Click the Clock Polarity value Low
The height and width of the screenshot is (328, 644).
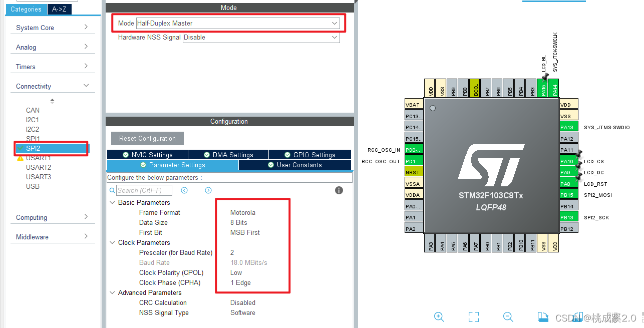236,272
